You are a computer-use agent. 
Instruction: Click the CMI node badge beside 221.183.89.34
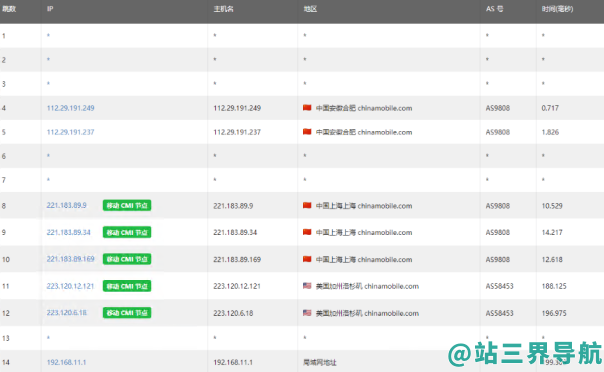pos(127,233)
